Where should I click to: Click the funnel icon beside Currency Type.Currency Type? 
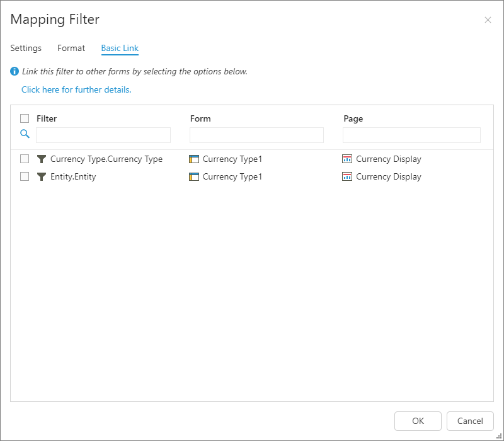[42, 159]
